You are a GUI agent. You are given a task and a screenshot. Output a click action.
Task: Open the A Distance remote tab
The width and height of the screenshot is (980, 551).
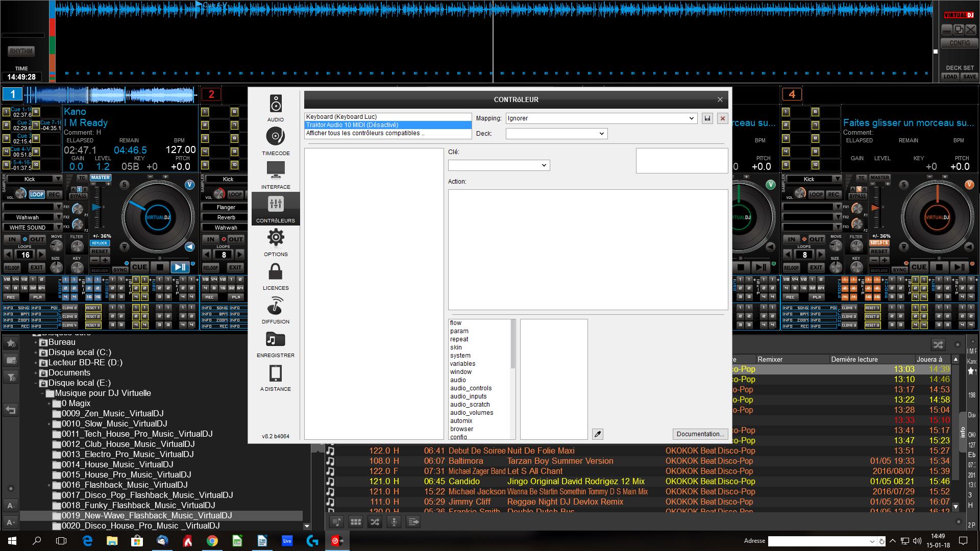pyautogui.click(x=276, y=377)
